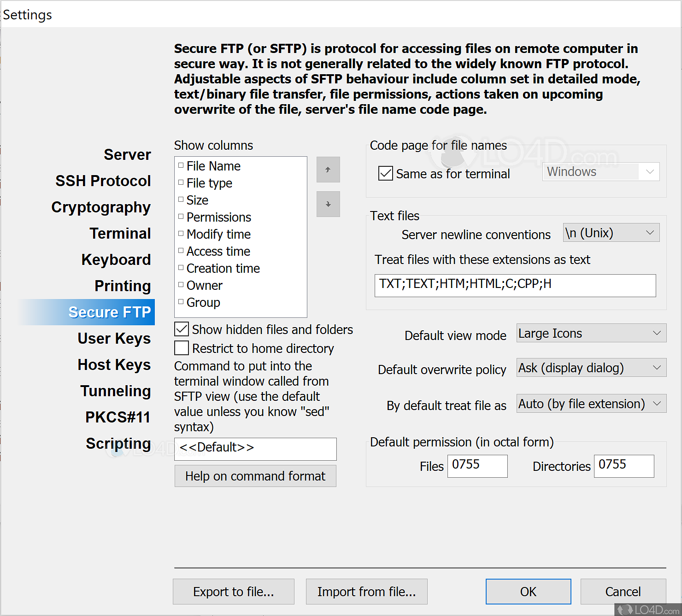This screenshot has width=682, height=616.
Task: Click the "Import from file" button
Action: pyautogui.click(x=366, y=591)
